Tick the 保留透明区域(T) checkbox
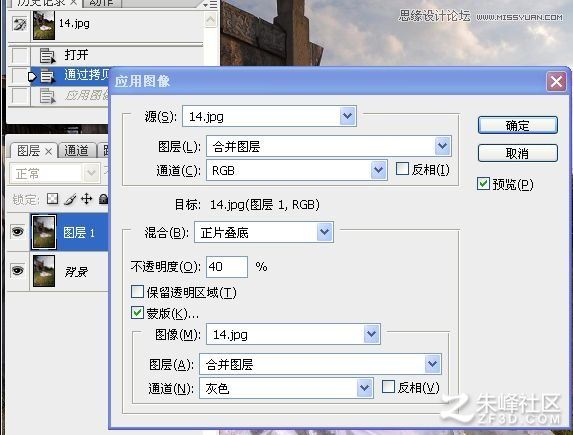 pyautogui.click(x=137, y=292)
